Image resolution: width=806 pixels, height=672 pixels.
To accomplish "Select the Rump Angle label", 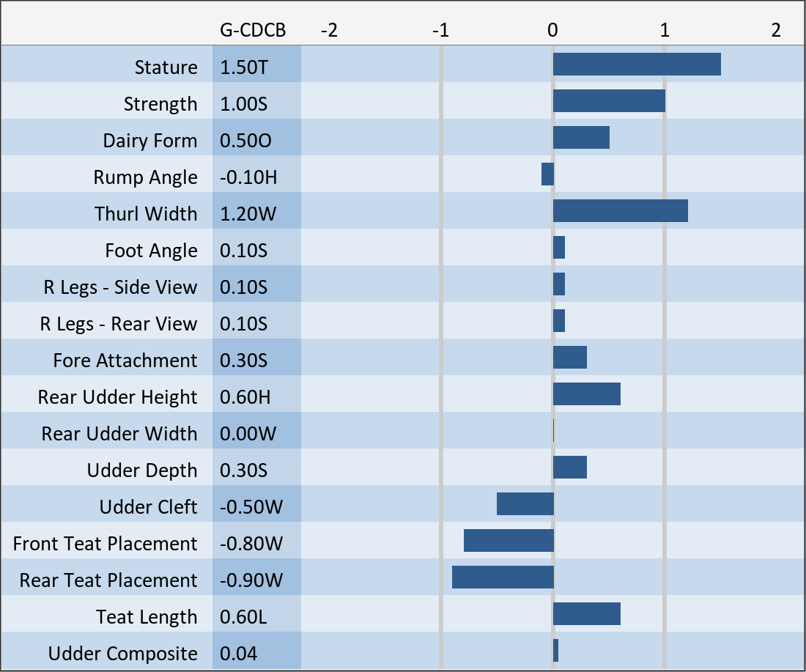I will pos(146,177).
